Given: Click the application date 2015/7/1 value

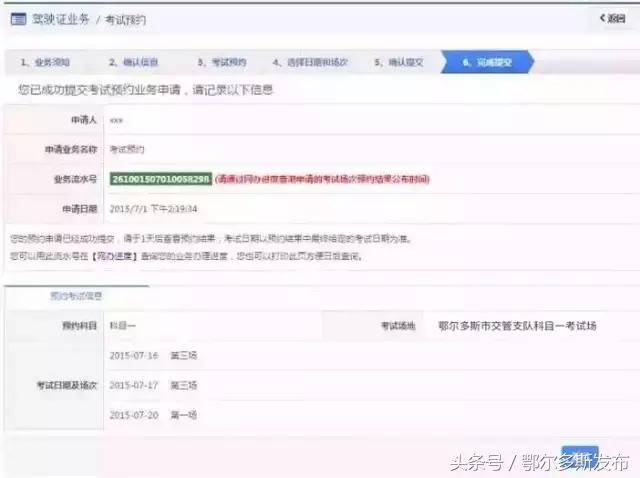Looking at the screenshot, I should click(153, 209).
